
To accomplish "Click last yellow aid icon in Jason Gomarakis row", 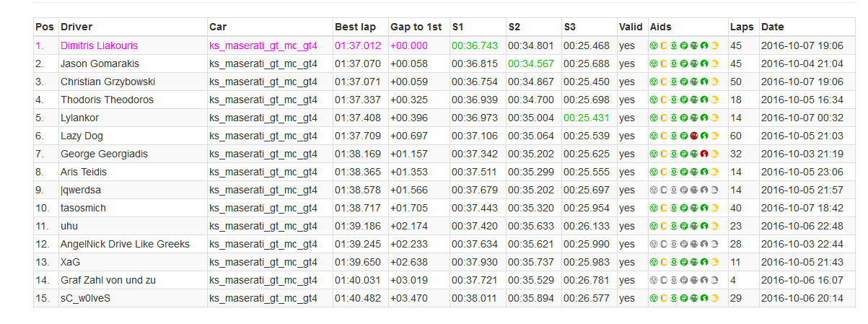I will click(714, 64).
